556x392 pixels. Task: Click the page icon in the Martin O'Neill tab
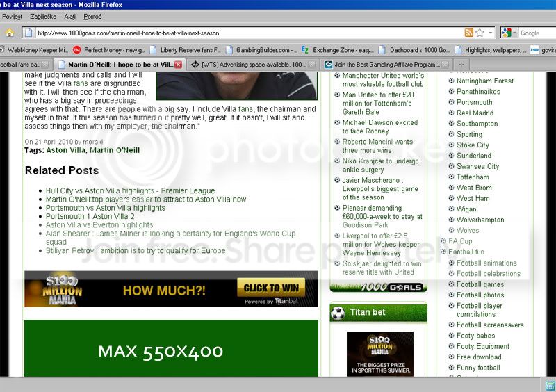[x=62, y=65]
